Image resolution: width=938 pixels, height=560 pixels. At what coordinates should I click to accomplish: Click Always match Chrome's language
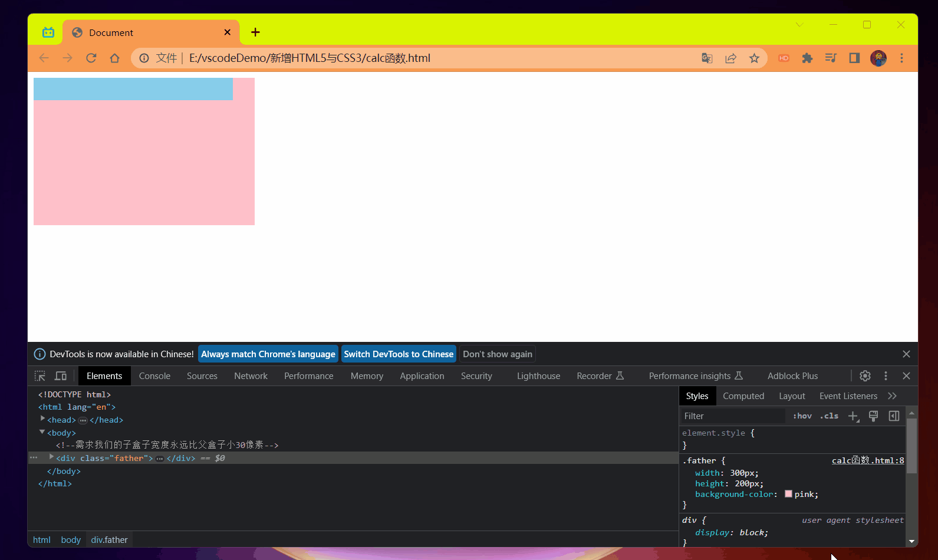pyautogui.click(x=268, y=354)
